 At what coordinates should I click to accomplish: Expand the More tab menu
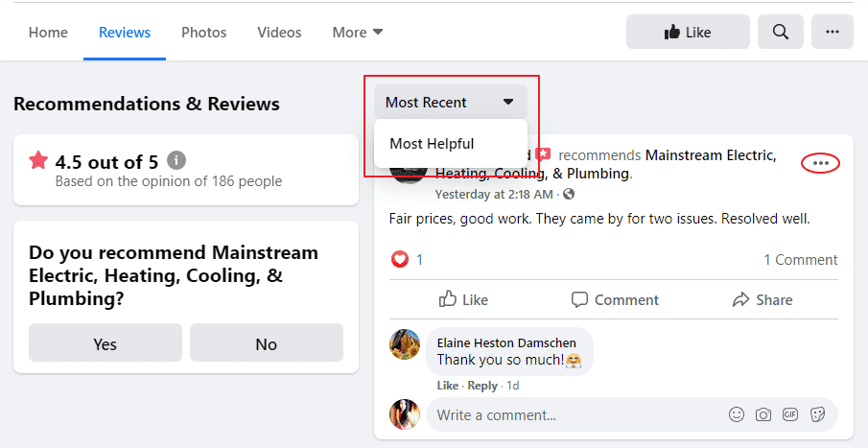358,32
